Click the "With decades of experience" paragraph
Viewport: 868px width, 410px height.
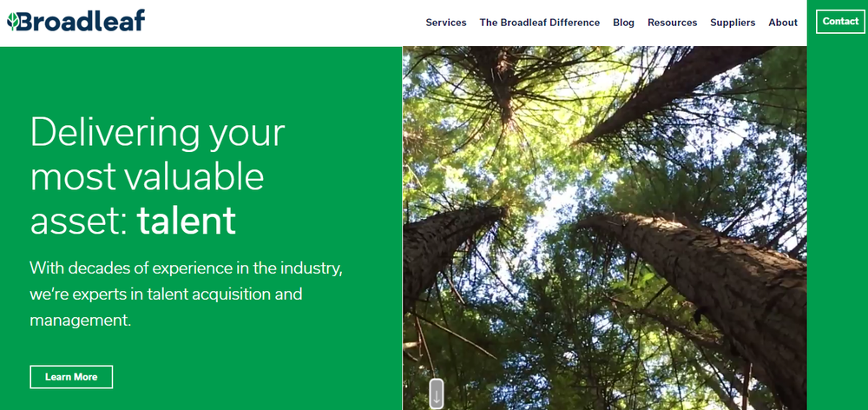tap(187, 294)
